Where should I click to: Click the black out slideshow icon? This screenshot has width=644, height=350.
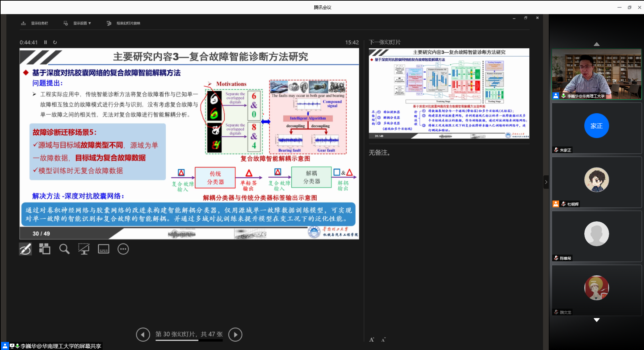[x=84, y=249]
